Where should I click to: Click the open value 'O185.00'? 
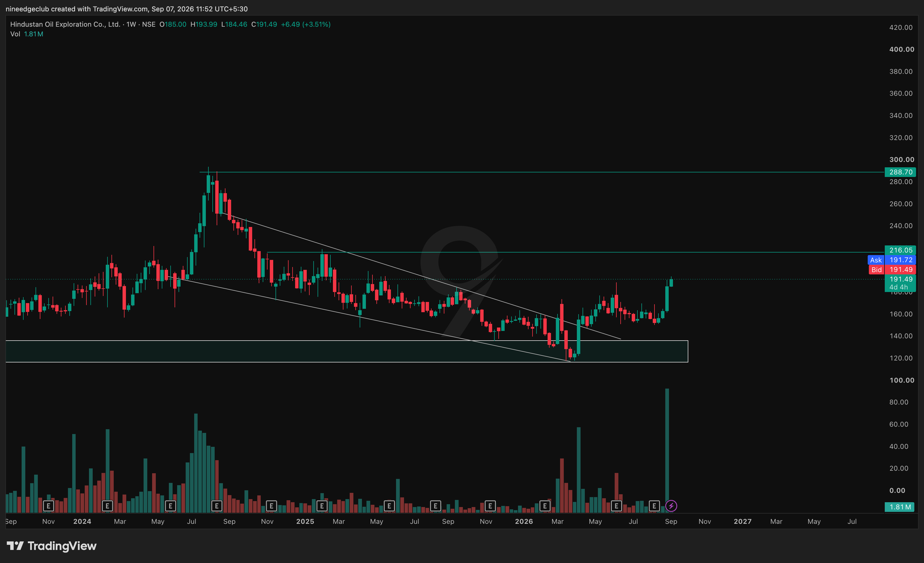(x=173, y=24)
